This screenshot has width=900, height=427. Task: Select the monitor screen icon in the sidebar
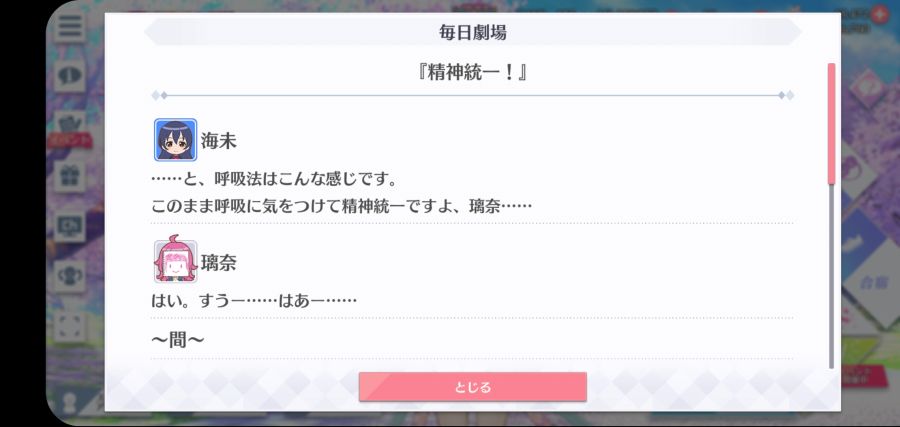click(x=70, y=226)
